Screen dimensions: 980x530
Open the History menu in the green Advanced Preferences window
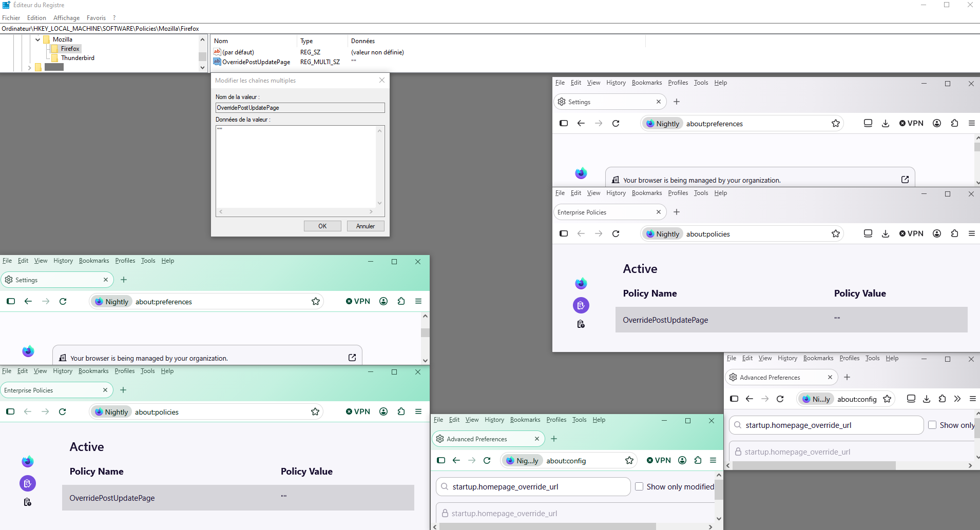[x=494, y=420]
